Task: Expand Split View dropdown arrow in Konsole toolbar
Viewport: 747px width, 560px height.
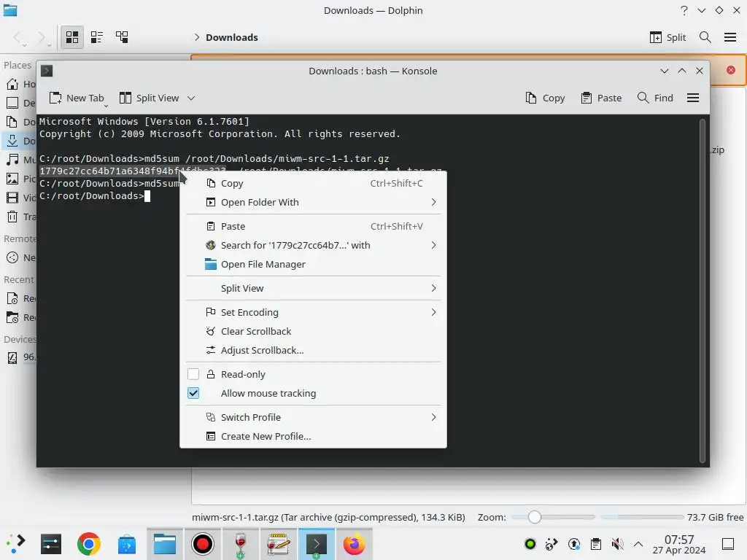Action: click(191, 98)
